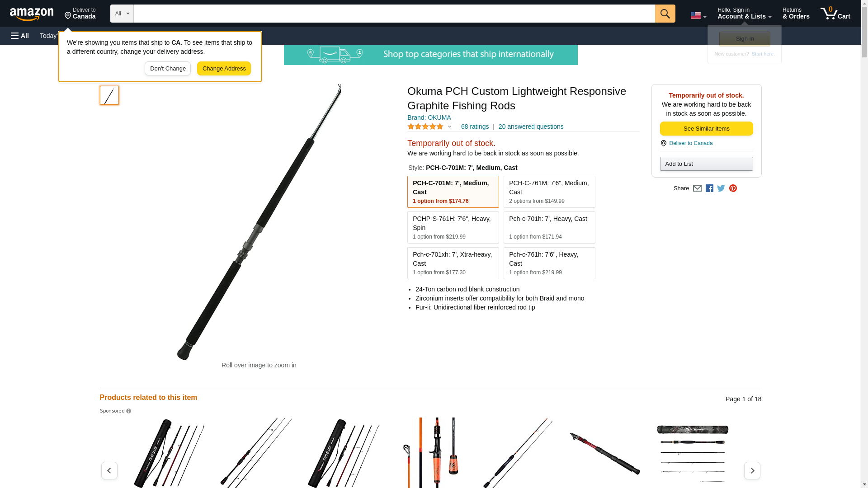Click the Amazon logo
This screenshot has height=488, width=868.
[32, 14]
